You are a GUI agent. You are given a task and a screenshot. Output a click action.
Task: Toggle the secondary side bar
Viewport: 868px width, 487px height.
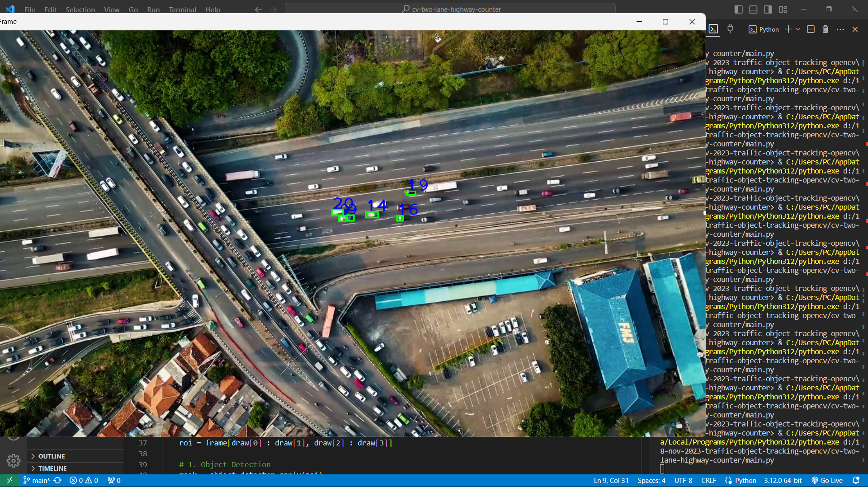[x=768, y=9]
